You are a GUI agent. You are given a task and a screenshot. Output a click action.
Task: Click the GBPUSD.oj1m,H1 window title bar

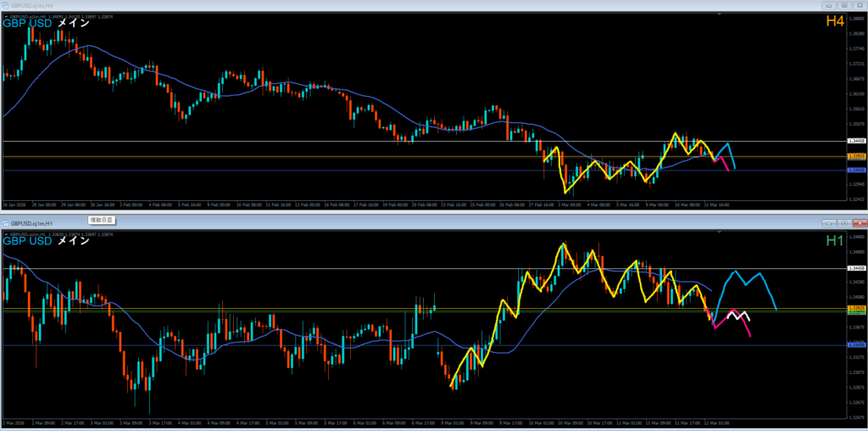339,222
